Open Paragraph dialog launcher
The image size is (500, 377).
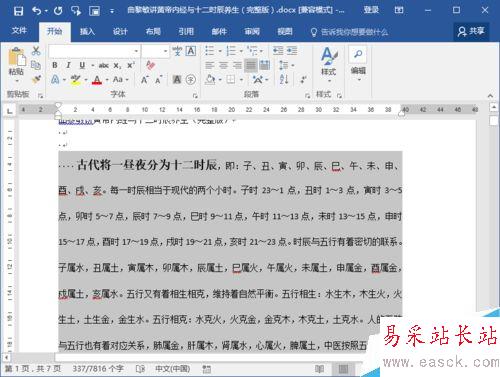pos(307,96)
